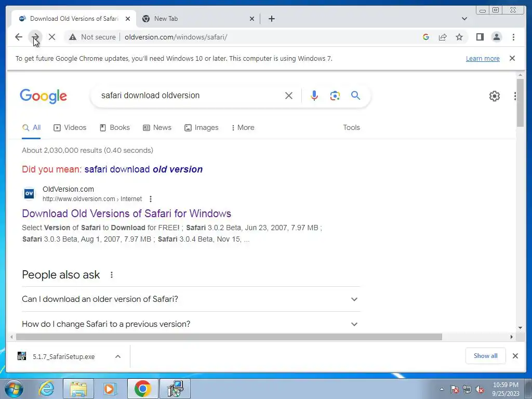Select the All results tab
The image size is (532, 399).
[31, 128]
